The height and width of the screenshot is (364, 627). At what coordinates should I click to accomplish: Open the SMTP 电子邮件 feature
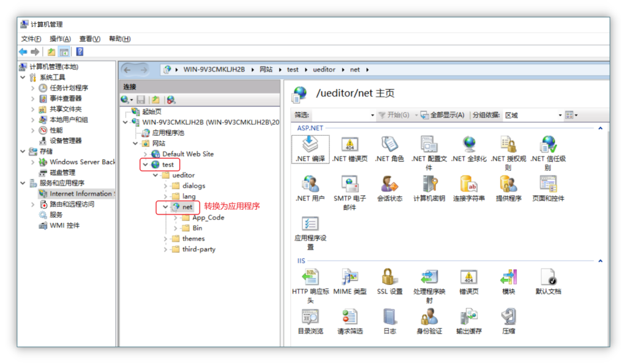[x=350, y=193]
